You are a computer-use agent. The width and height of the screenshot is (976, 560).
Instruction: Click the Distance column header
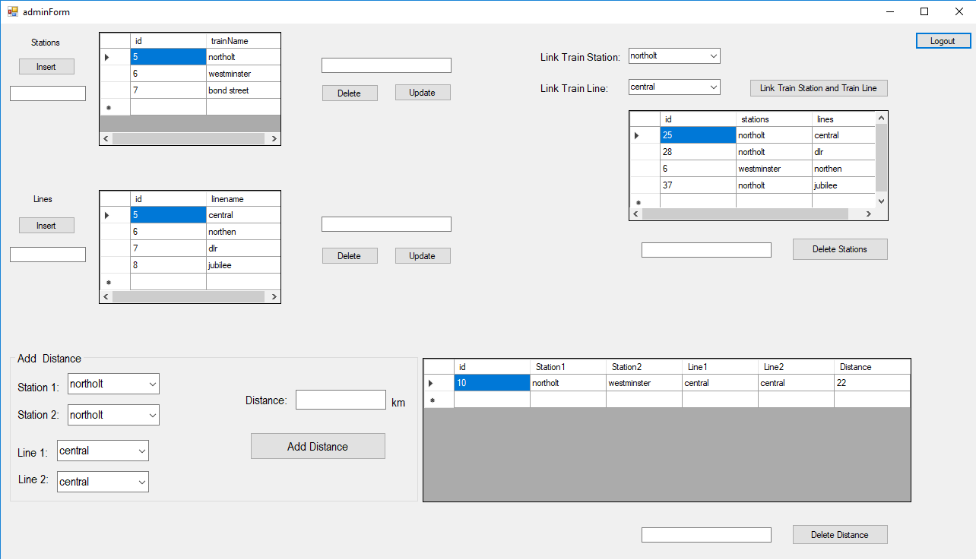tap(871, 367)
